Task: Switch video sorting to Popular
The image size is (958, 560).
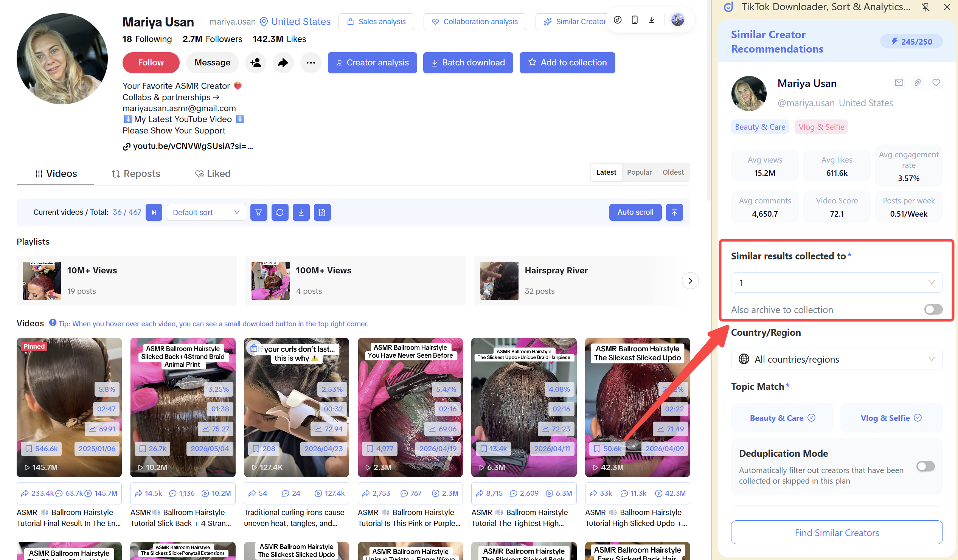Action: point(639,172)
